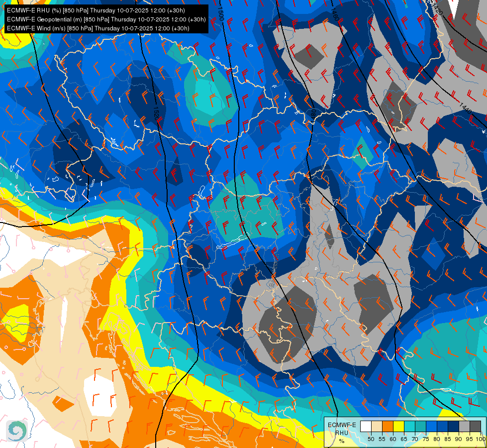Click the legend value 75

(426, 439)
